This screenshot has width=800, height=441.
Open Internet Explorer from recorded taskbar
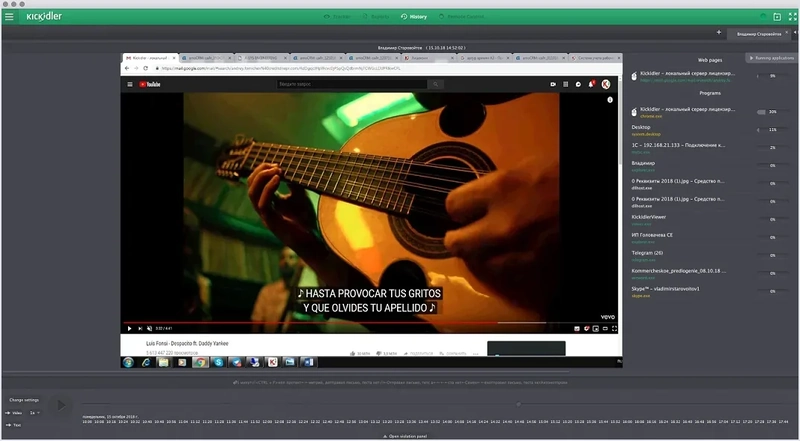(146, 362)
